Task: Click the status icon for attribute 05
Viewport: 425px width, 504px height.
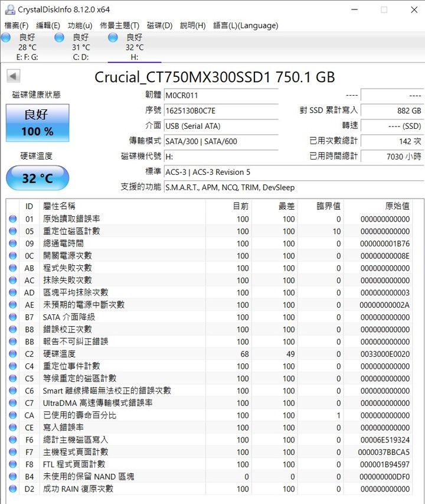Action: (13, 231)
